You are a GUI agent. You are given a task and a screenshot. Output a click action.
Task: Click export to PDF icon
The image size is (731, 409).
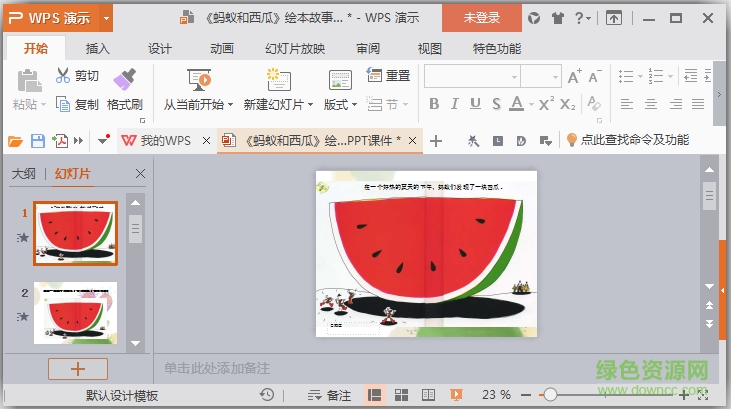coord(60,140)
